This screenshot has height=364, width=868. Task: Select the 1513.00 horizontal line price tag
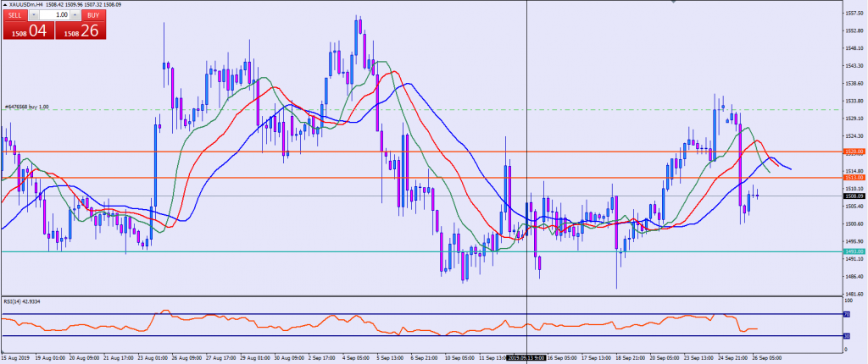coord(853,178)
